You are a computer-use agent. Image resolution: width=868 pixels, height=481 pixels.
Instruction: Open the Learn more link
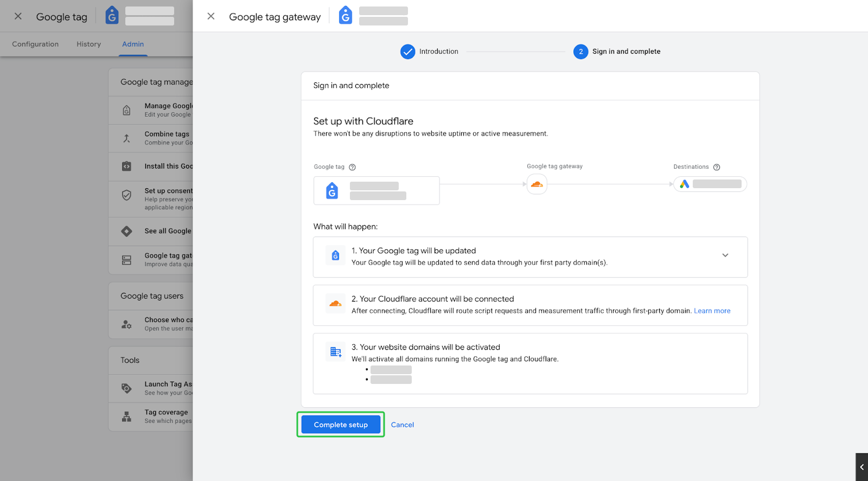click(712, 311)
